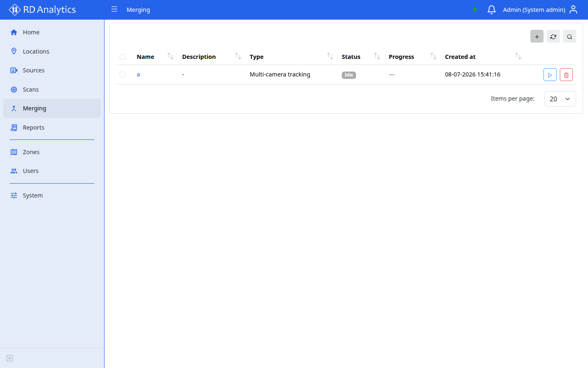
Task: Add a new merging task with plus button
Action: click(x=537, y=36)
